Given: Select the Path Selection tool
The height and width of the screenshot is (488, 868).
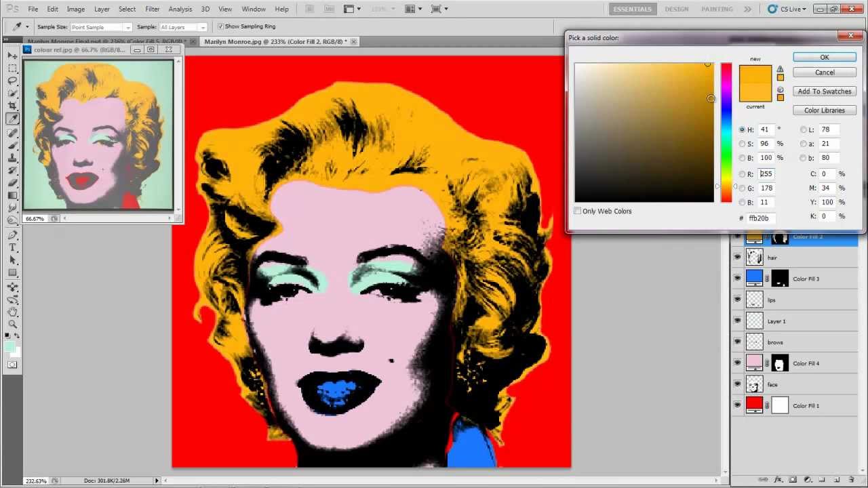Looking at the screenshot, I should click(x=13, y=260).
